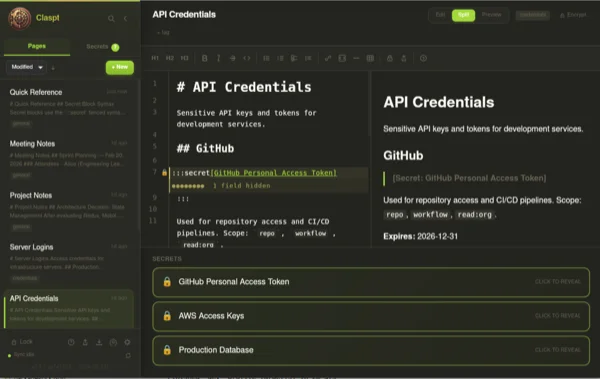Image resolution: width=600 pixels, height=379 pixels.
Task: Insert an H3 heading
Action: 184,58
